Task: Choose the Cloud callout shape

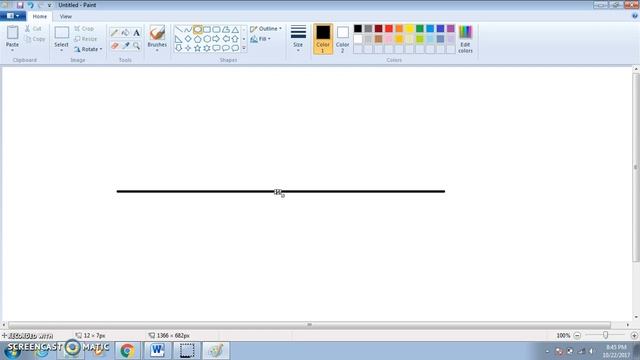Action: pyautogui.click(x=235, y=48)
